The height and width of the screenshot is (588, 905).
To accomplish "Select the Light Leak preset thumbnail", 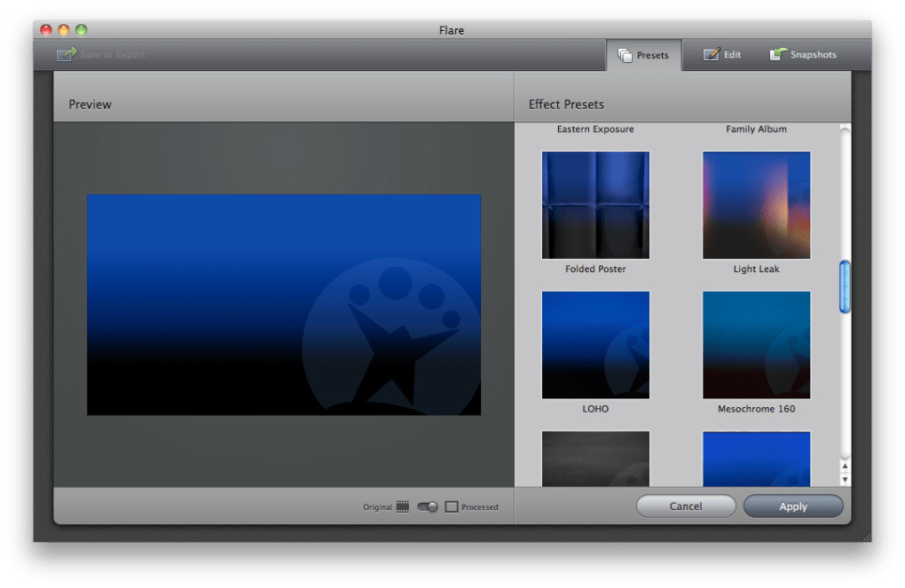I will tap(756, 205).
